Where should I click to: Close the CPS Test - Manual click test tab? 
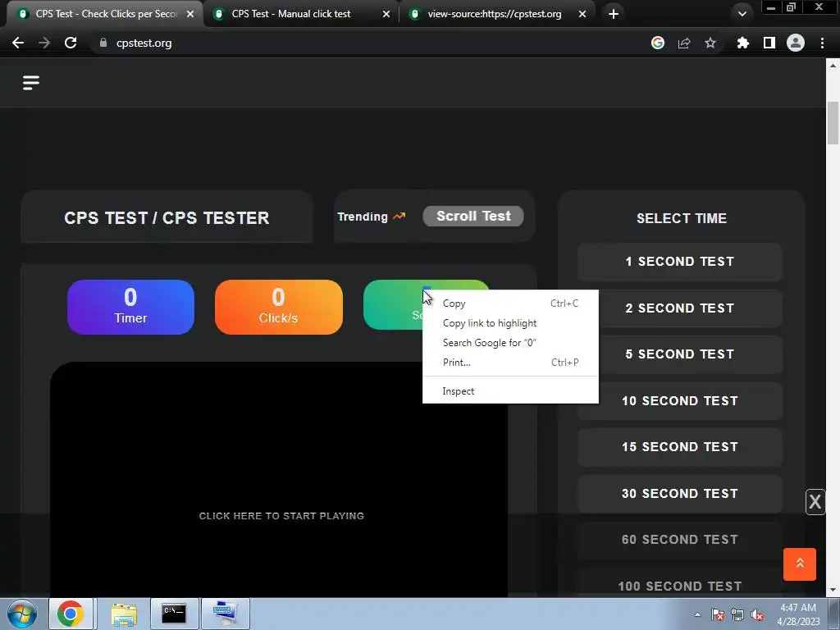(x=386, y=14)
